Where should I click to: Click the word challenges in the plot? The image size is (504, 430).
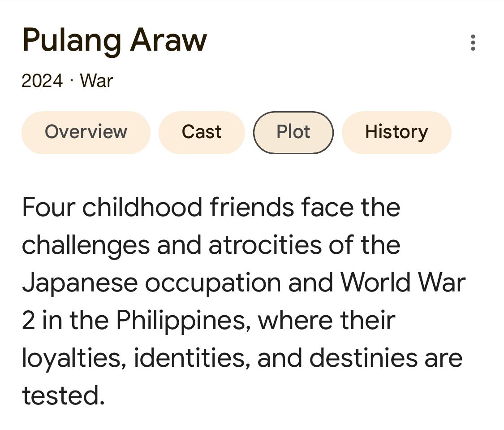coord(86,246)
